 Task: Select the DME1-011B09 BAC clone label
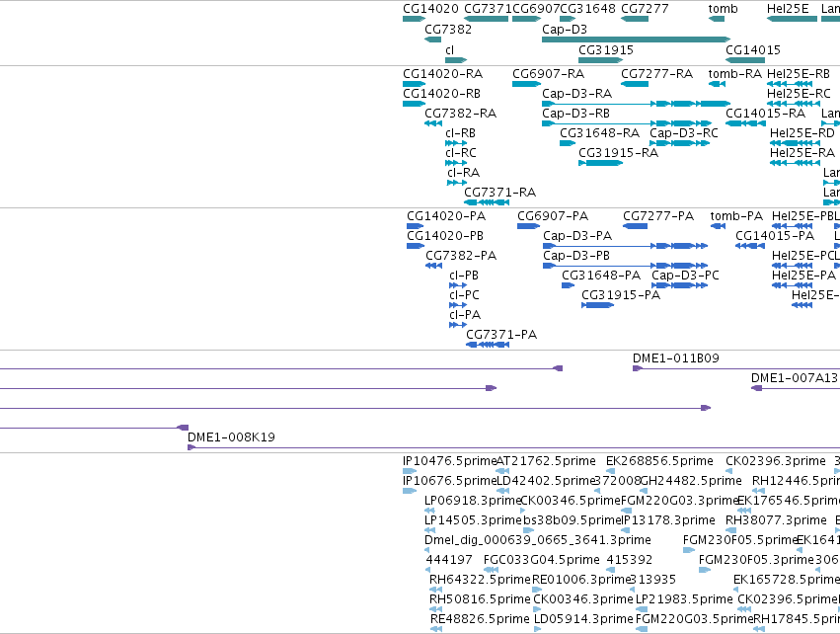(x=675, y=358)
